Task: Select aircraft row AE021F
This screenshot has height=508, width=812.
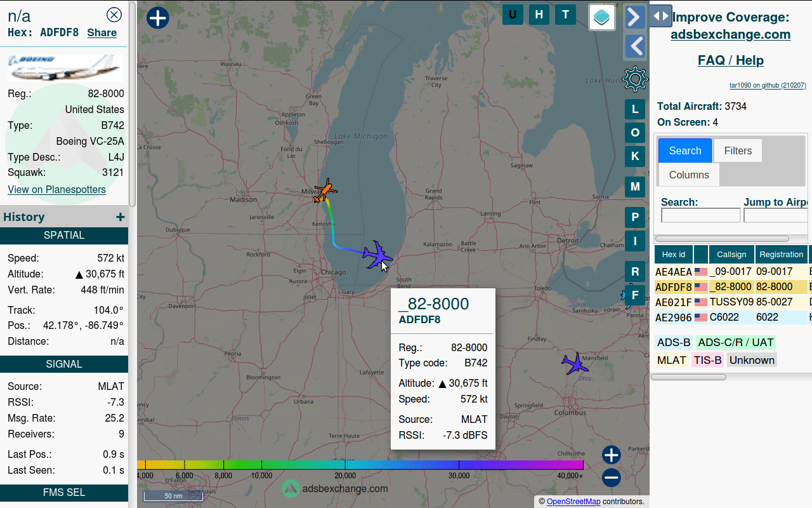Action: 733,302
